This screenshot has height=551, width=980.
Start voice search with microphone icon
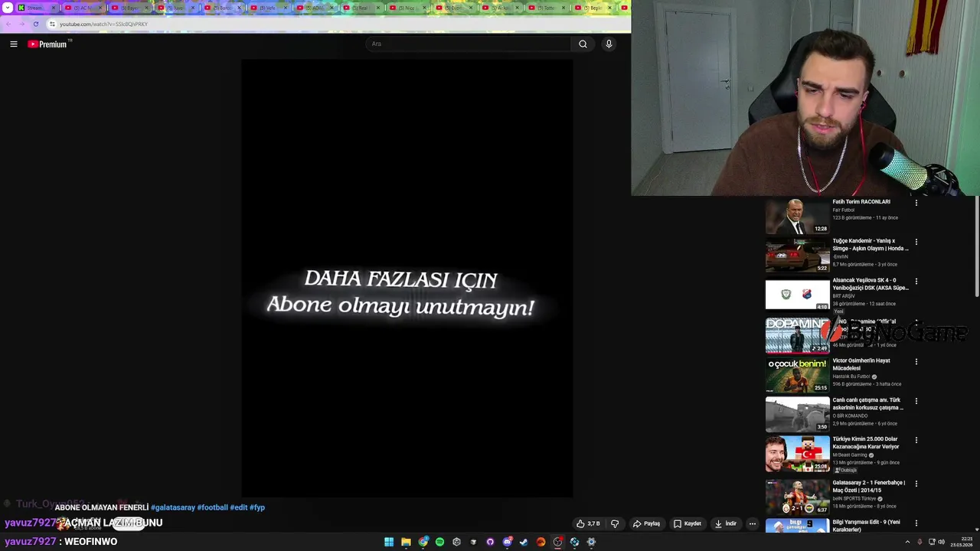point(609,44)
